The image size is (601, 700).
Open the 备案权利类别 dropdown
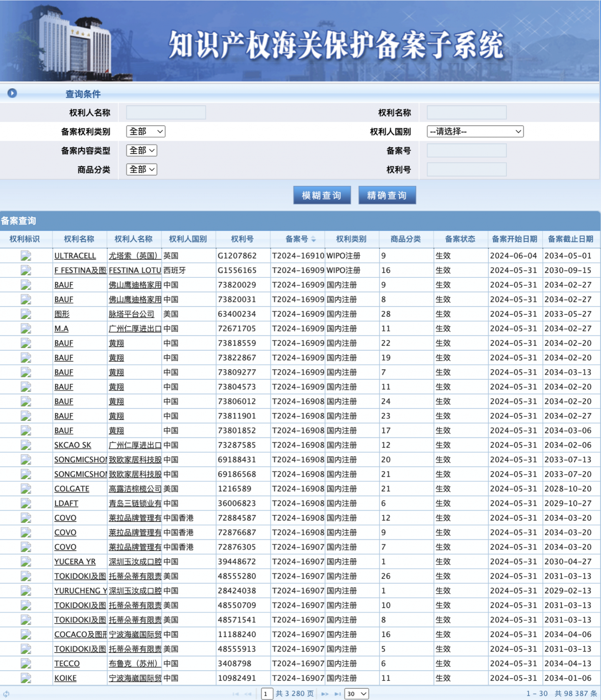point(146,131)
